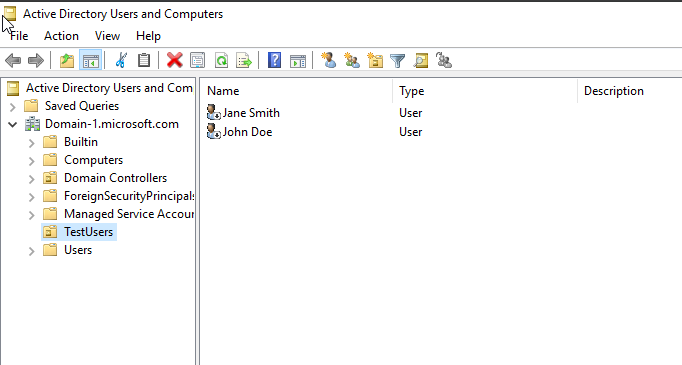This screenshot has width=682, height=365.
Task: Toggle Show/Hide Action Pane icon
Action: click(298, 60)
